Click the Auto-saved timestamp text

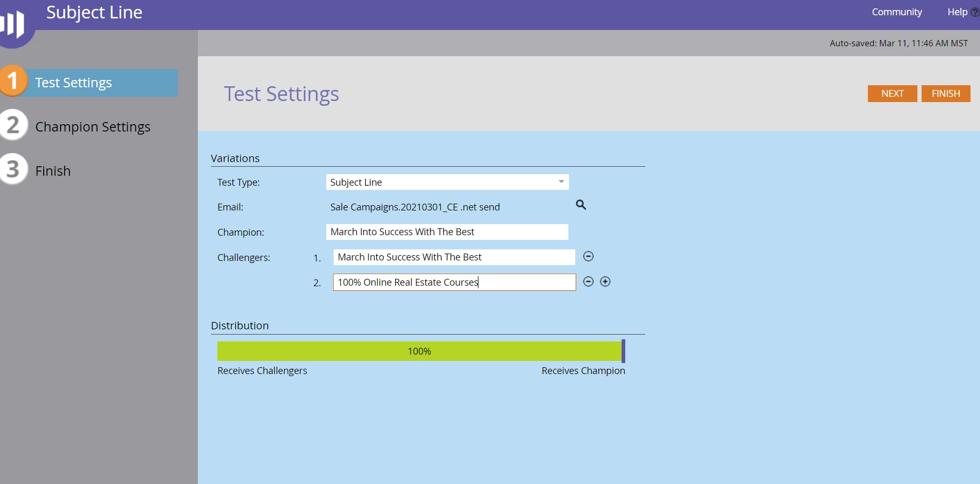898,43
